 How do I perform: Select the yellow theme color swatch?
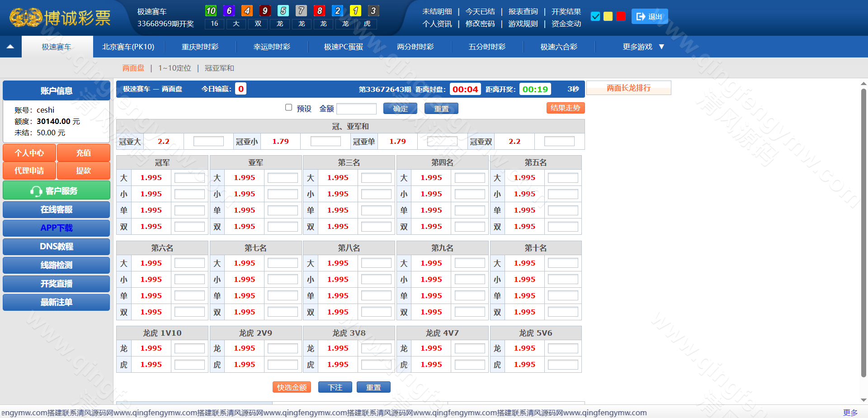point(608,17)
